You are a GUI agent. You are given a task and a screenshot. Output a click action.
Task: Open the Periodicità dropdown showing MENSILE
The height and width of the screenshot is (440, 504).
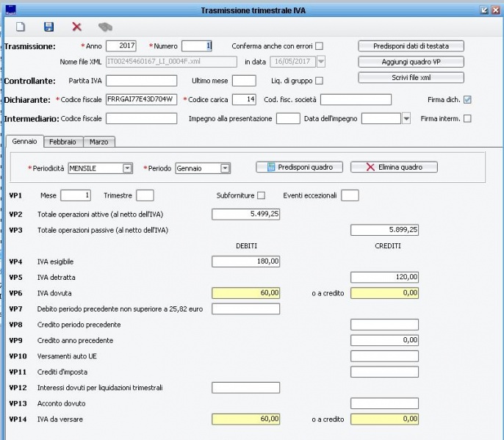pyautogui.click(x=128, y=168)
